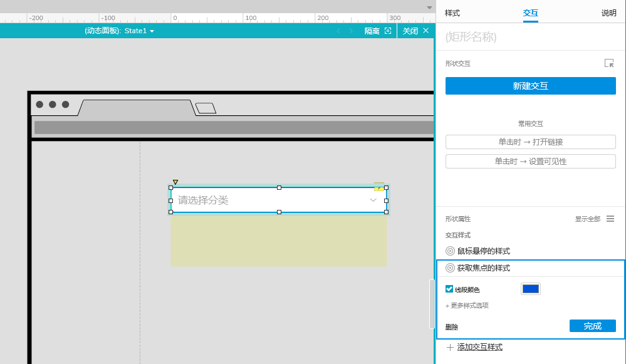Image resolution: width=626 pixels, height=364 pixels.
Task: Choose 单击时 → 打开链接 interaction
Action: point(531,142)
